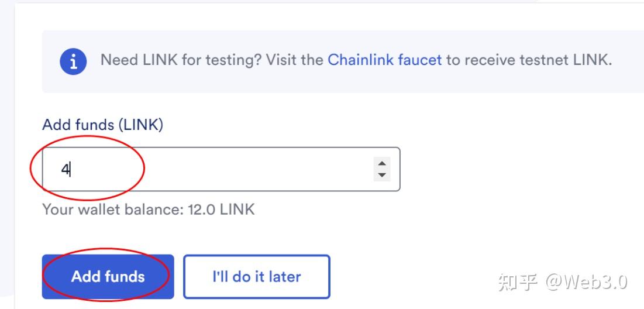Choose I'll do it later
Image resolution: width=644 pixels, height=309 pixels.
257,277
